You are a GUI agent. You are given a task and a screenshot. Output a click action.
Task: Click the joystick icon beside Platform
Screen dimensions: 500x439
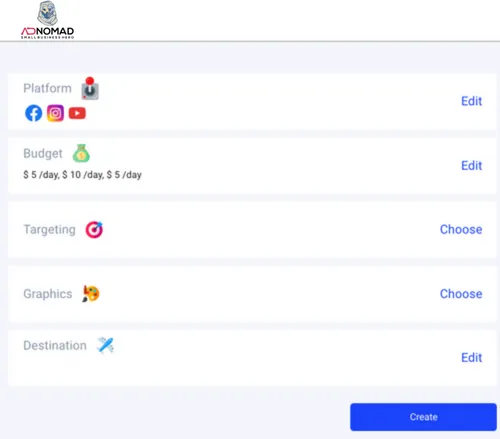[90, 89]
